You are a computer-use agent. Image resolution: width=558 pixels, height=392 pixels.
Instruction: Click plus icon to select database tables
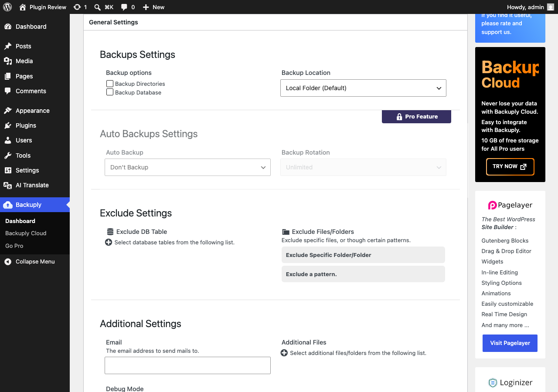(x=109, y=242)
